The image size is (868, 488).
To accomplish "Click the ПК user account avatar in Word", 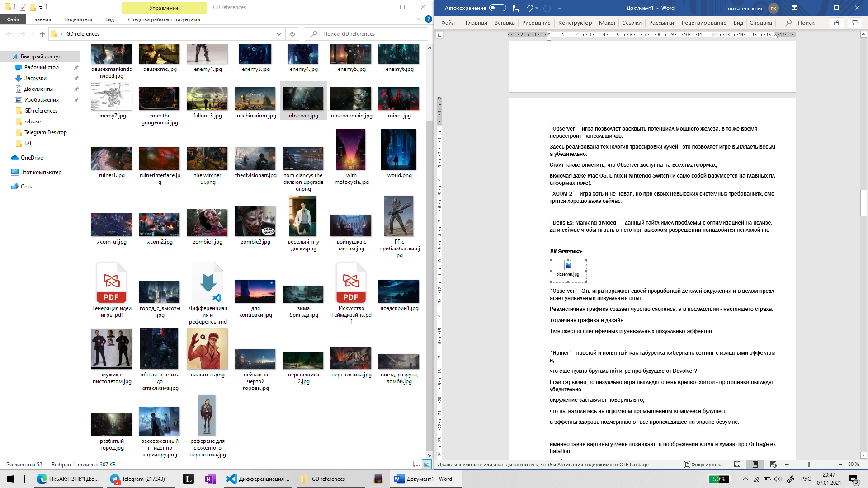I will click(774, 8).
